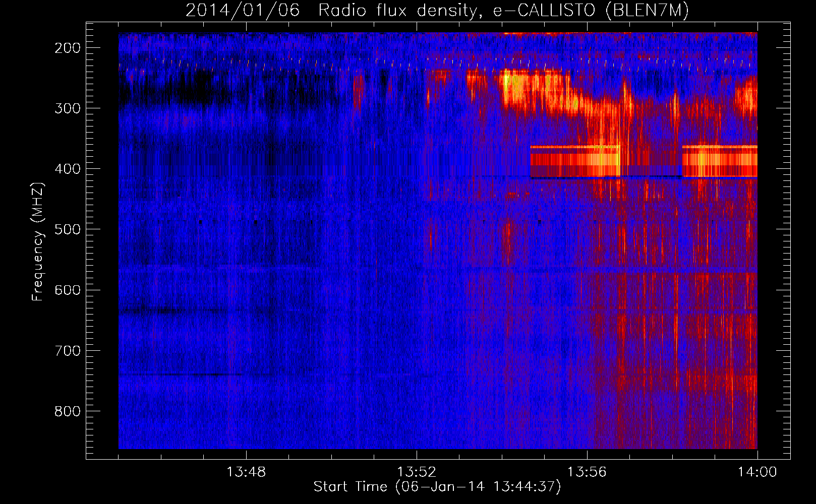Click the 700 frequency tick label
The image size is (816, 504).
68,350
